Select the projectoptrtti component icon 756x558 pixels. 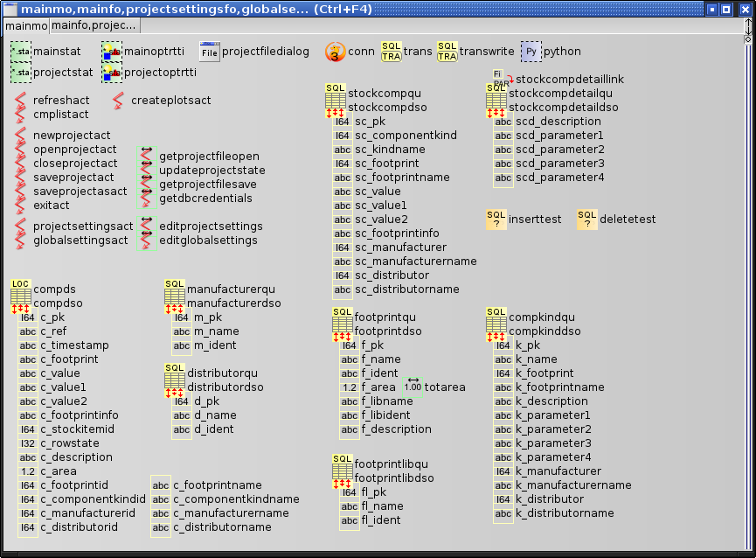coord(112,73)
